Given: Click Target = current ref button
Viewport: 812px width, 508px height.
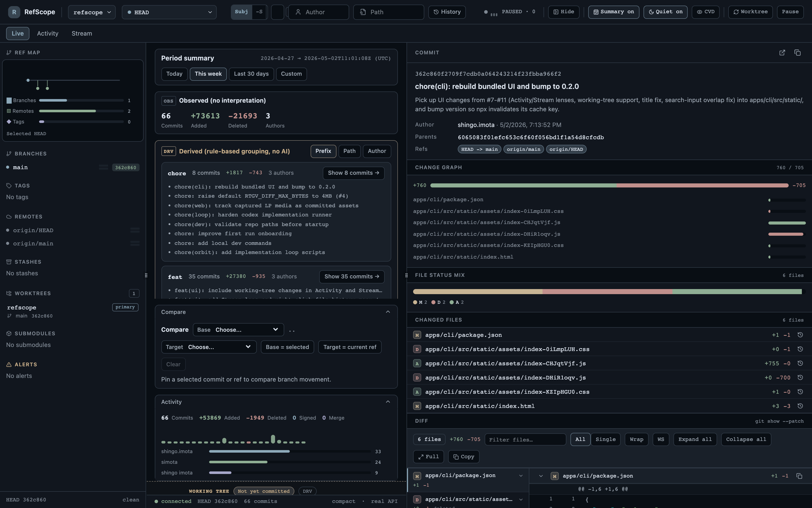Looking at the screenshot, I should (350, 347).
